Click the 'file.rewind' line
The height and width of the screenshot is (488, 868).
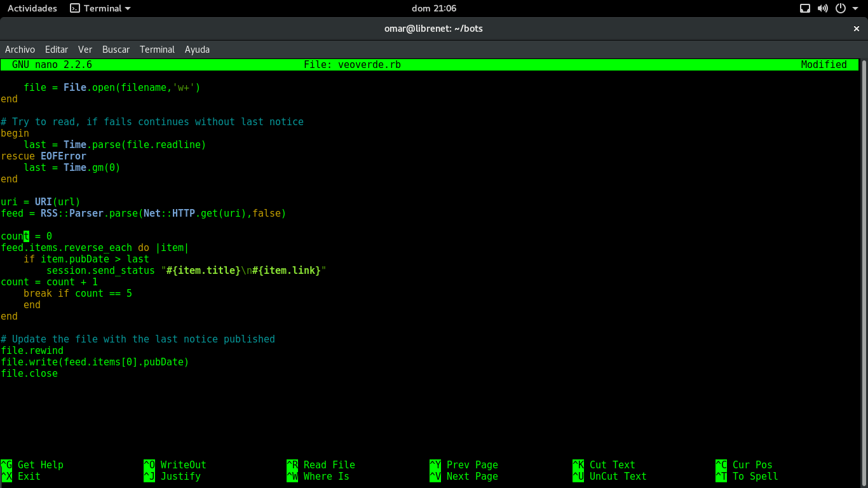[32, 351]
